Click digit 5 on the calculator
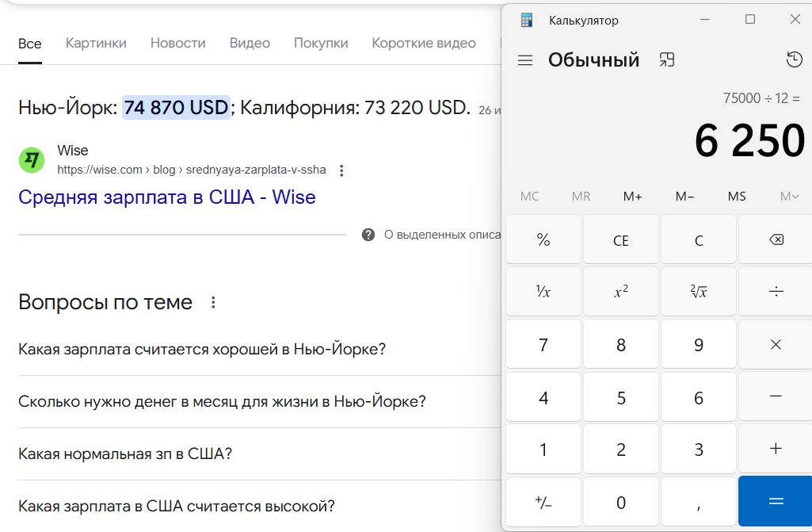812x532 pixels. 621,396
